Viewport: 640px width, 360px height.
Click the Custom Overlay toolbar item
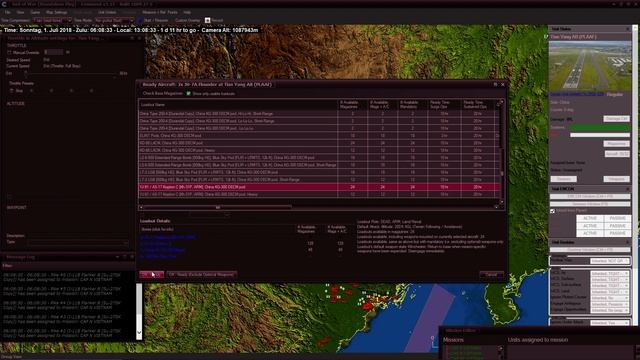coord(187,20)
